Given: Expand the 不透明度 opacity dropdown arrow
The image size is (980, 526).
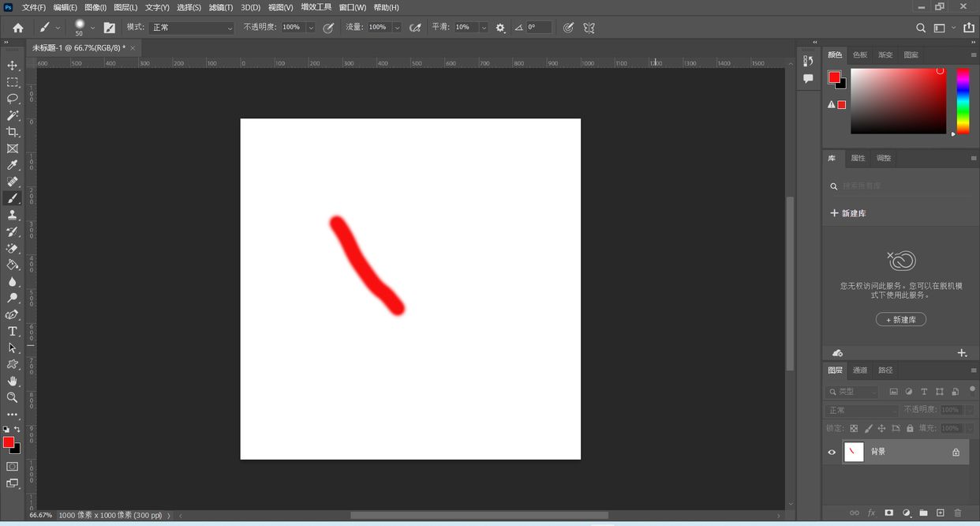Looking at the screenshot, I should pyautogui.click(x=310, y=28).
